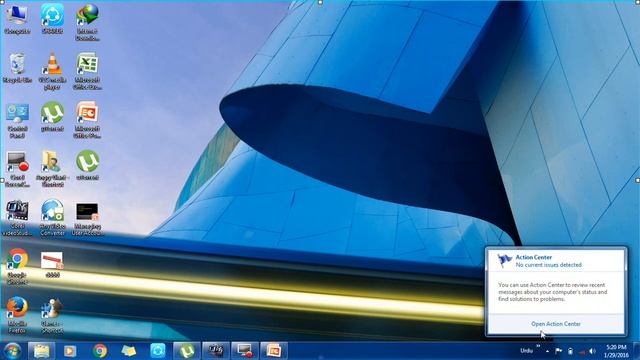
Task: Open the Windows Start menu
Action: [12, 351]
